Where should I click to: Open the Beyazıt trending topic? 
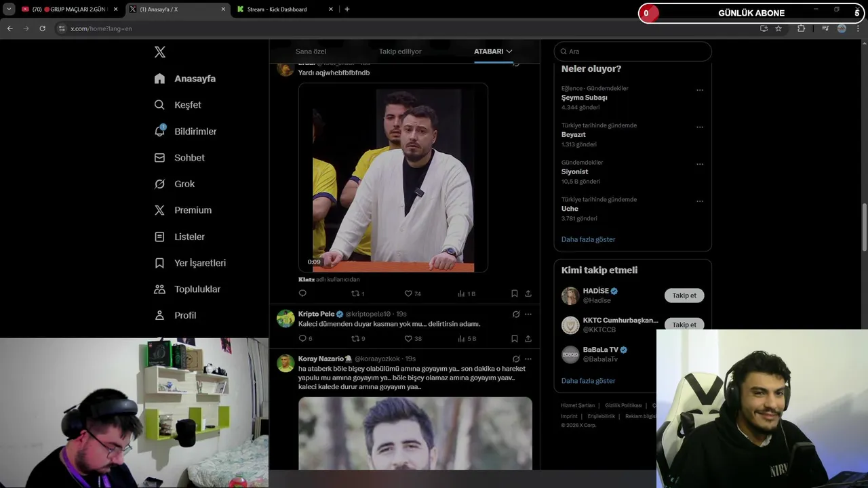573,135
